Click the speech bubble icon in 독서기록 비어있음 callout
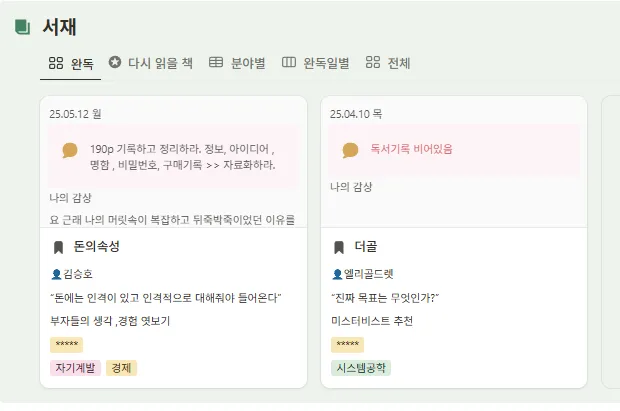Image resolution: width=620 pixels, height=411 pixels. 350,150
